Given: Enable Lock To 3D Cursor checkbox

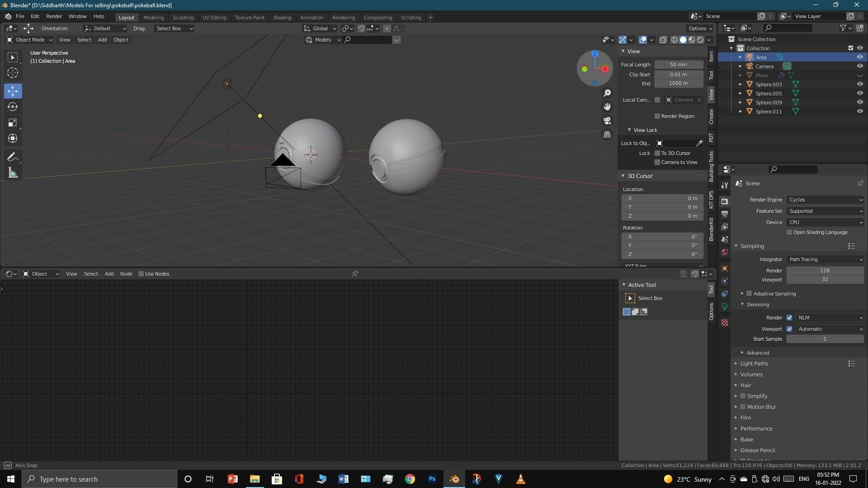Looking at the screenshot, I should click(657, 153).
